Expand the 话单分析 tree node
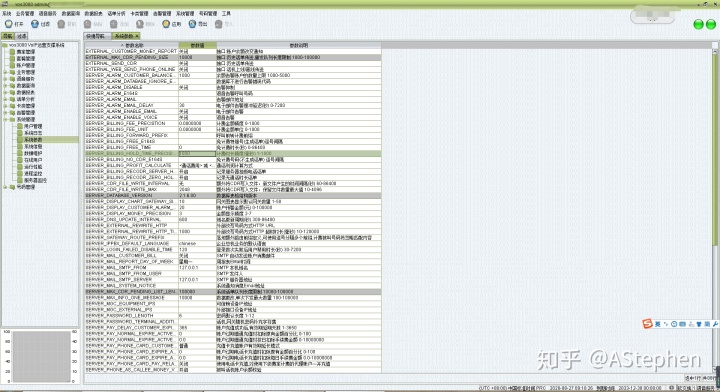Screen dimensions: 720x392 5,99
